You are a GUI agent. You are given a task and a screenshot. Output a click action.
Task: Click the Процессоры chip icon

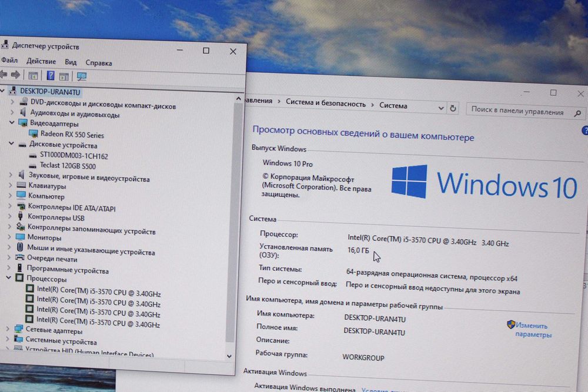[x=19, y=278]
